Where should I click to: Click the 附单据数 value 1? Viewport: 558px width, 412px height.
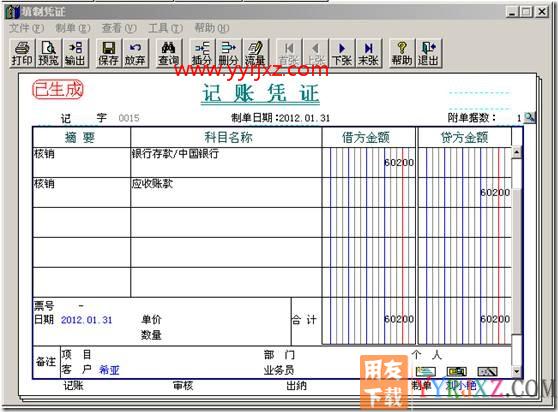519,118
